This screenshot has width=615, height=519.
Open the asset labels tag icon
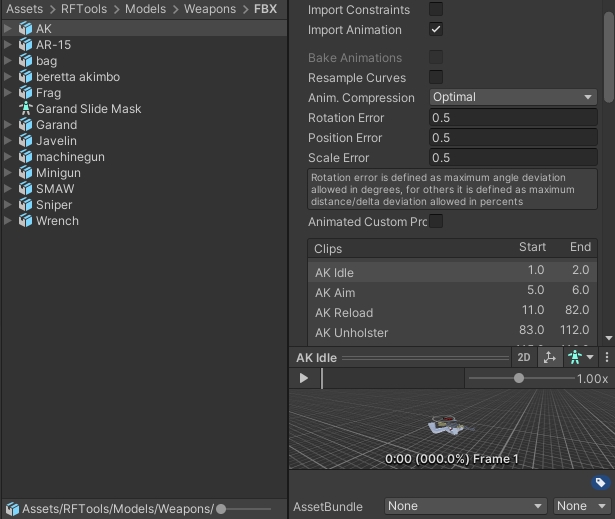(x=600, y=482)
